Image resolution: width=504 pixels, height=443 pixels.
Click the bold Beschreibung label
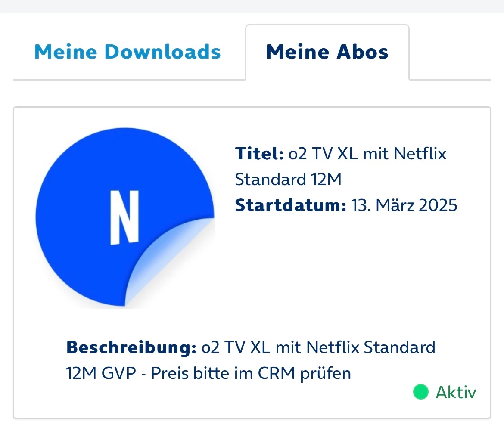tap(131, 347)
